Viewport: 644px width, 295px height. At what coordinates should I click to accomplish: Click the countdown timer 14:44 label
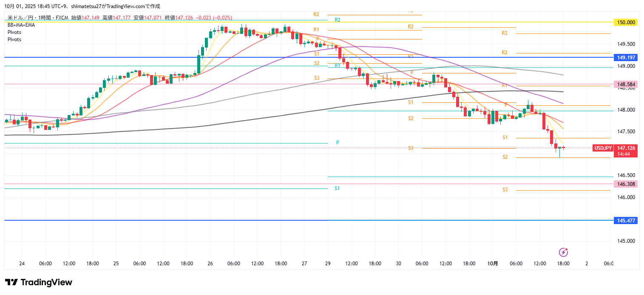click(623, 154)
